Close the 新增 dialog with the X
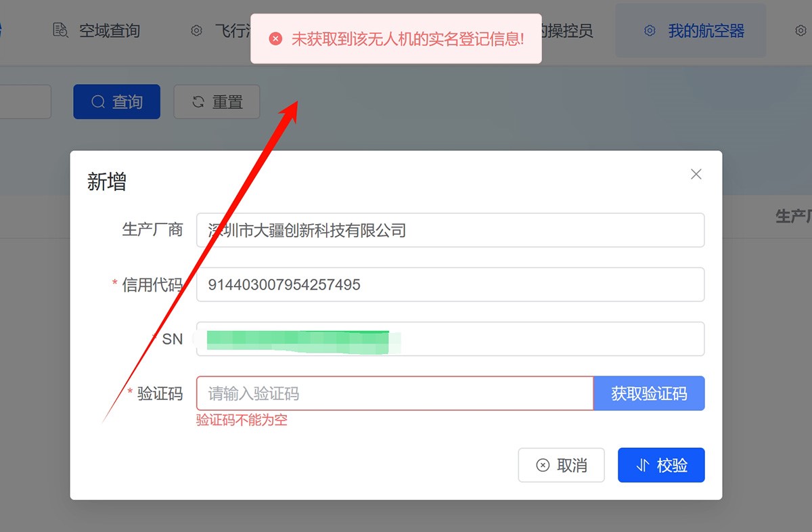The width and height of the screenshot is (812, 532). click(696, 174)
